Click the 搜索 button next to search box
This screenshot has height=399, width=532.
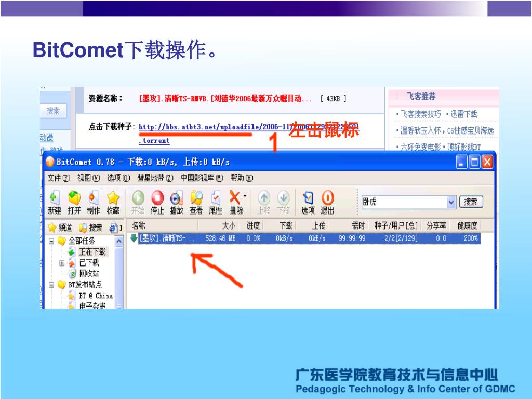coord(471,202)
